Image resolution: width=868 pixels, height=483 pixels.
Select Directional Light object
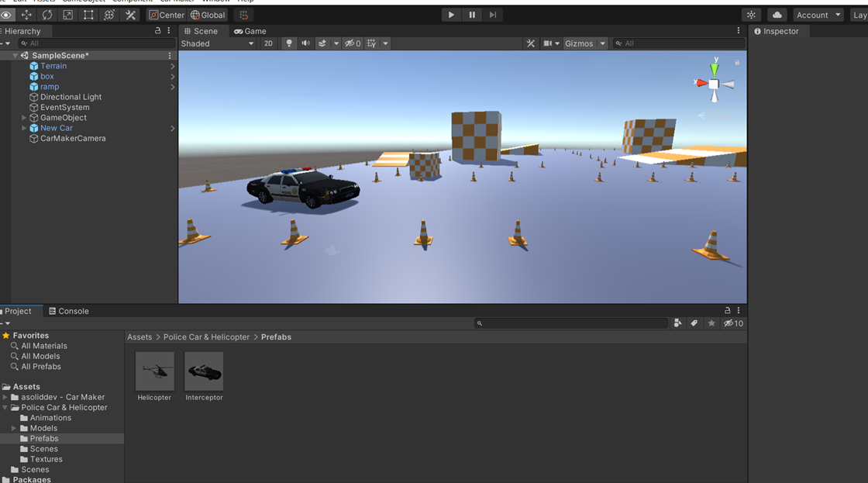point(71,97)
